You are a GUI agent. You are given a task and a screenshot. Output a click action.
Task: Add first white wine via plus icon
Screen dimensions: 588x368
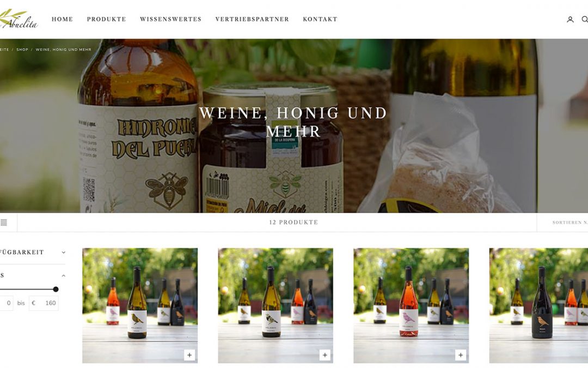(189, 355)
